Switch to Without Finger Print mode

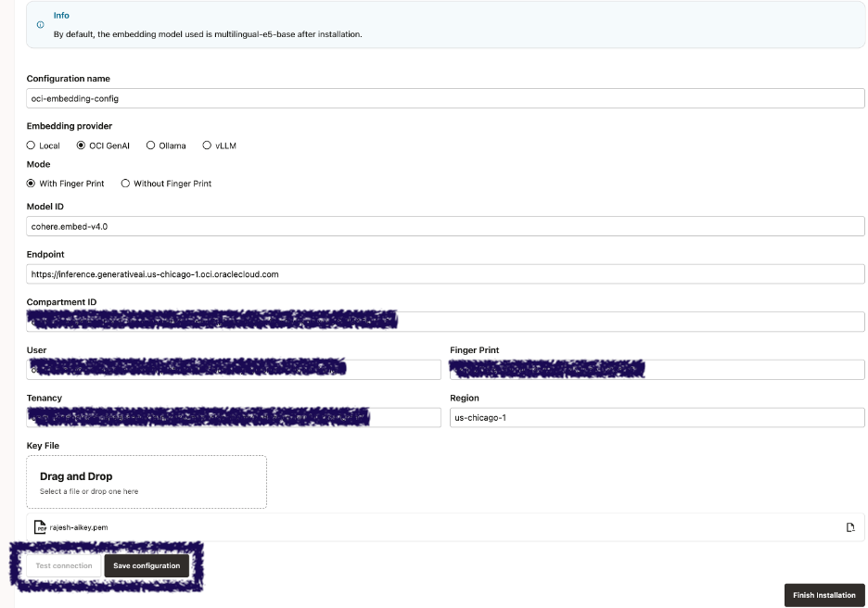125,184
